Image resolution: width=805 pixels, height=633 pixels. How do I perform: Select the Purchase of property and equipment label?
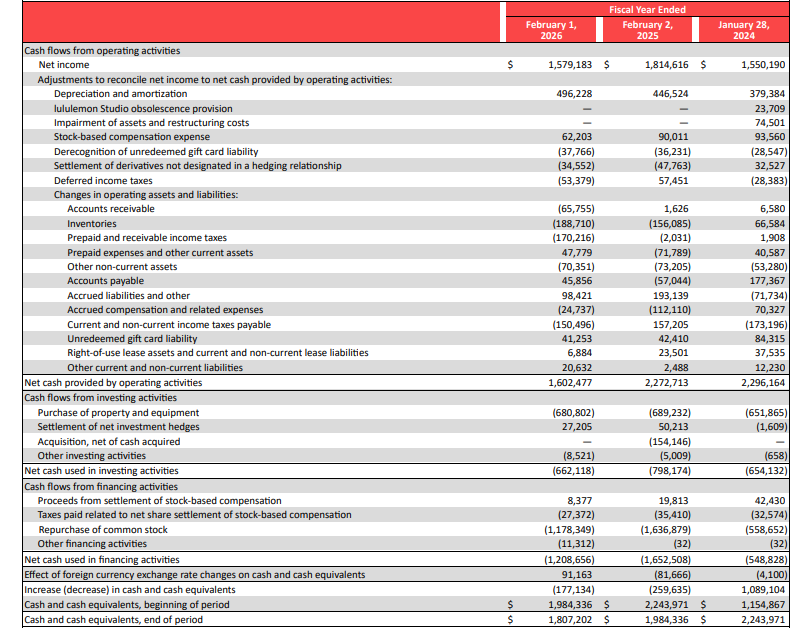click(118, 412)
